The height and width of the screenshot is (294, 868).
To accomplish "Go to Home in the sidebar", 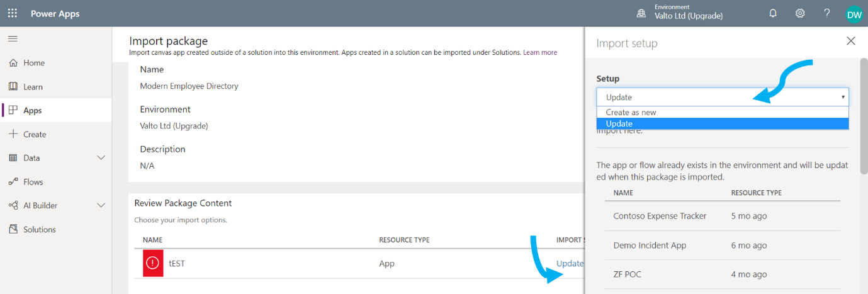I will (34, 63).
